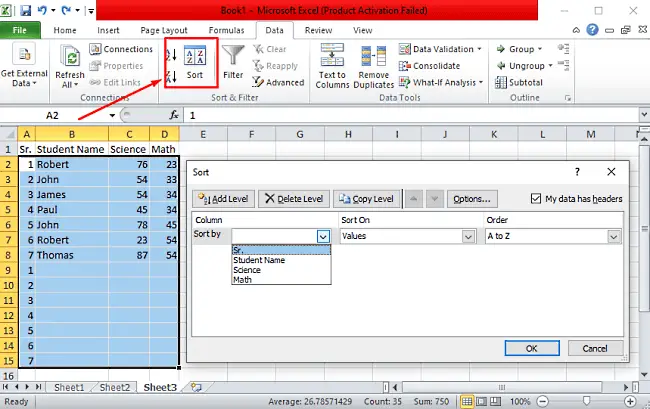The image size is (650, 409).
Task: Click the zoom slider handle
Action: click(x=586, y=401)
